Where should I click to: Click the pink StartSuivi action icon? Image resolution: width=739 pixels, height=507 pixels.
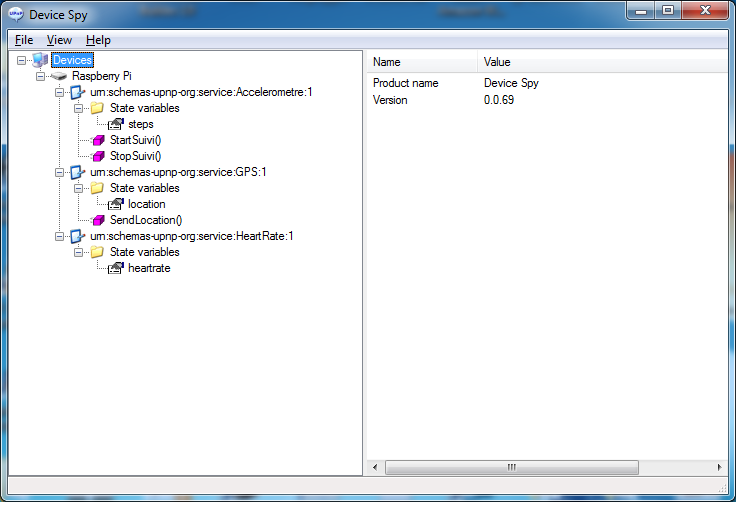(x=97, y=140)
